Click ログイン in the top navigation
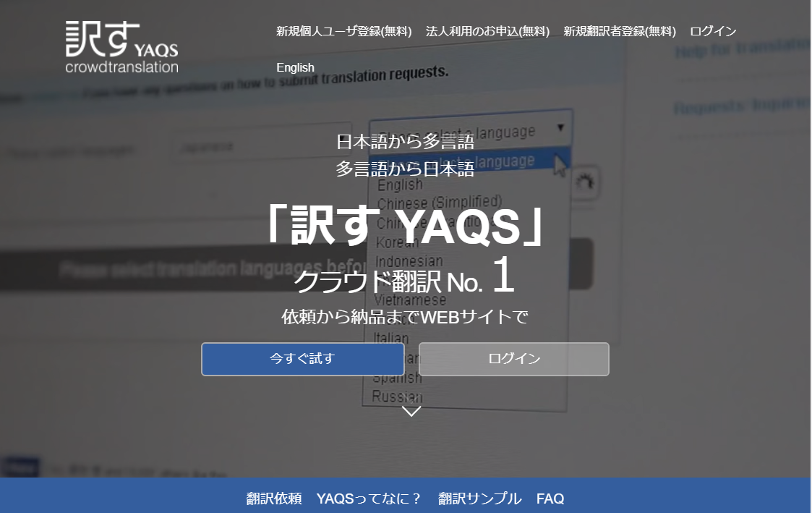812x513 pixels. pyautogui.click(x=713, y=32)
